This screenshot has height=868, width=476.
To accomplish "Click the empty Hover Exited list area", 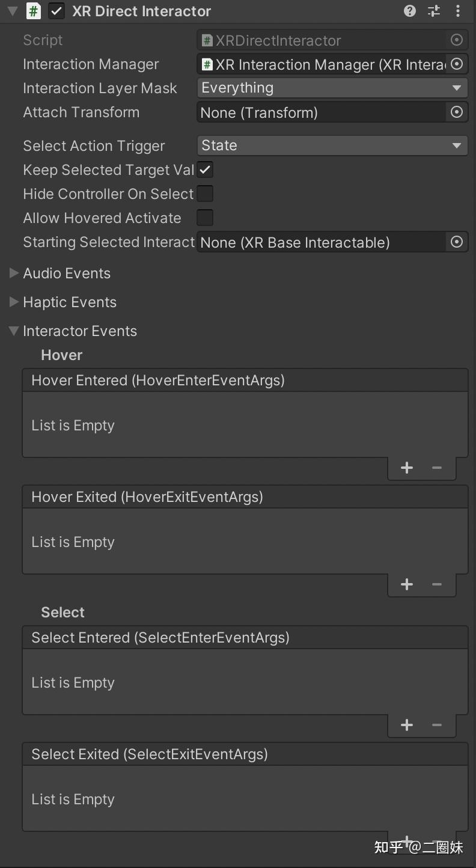I will click(240, 541).
